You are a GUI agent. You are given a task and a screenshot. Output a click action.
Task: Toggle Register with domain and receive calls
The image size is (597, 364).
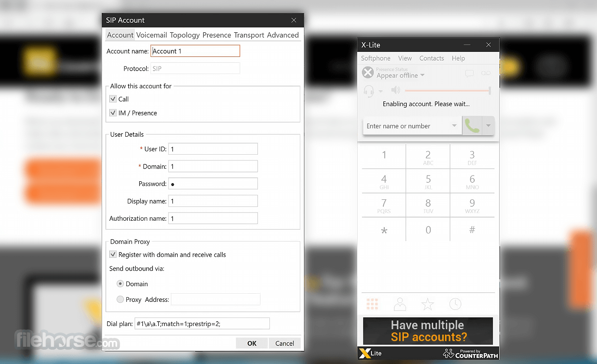point(113,255)
